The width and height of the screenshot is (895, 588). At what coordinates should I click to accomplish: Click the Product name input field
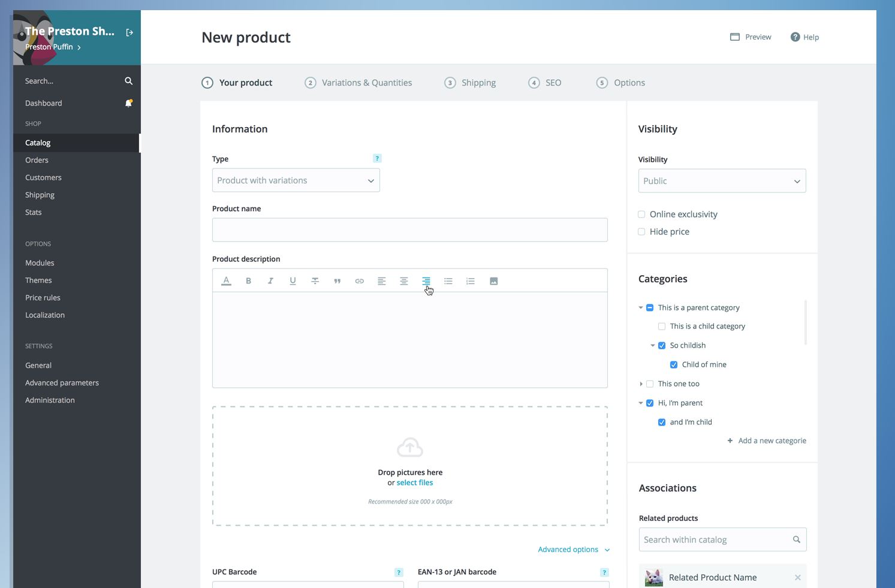point(410,230)
